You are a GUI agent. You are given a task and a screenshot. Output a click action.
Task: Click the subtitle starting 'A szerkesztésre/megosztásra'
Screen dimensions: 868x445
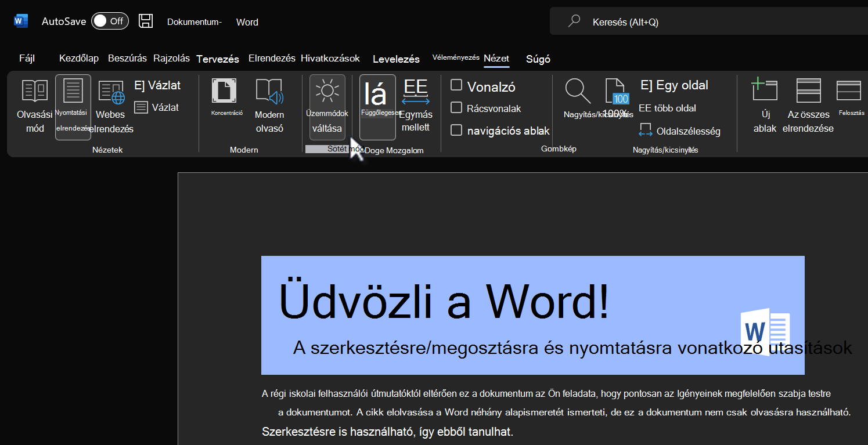[x=572, y=348]
